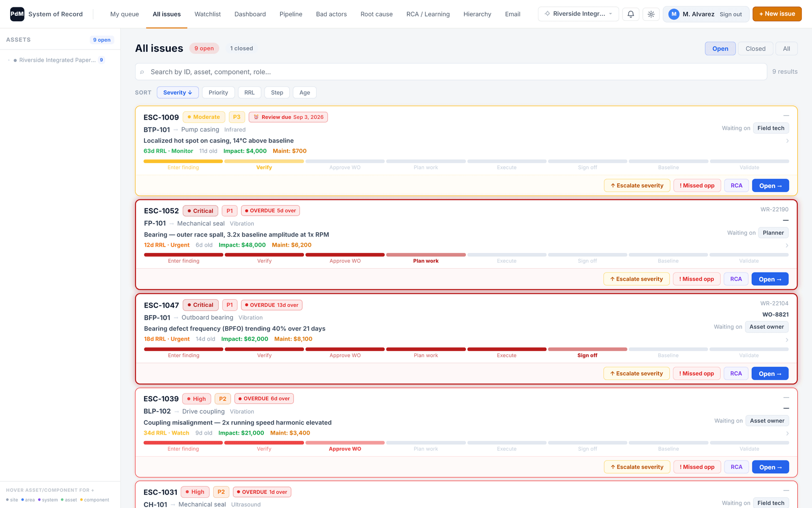Expand Riverside Integrated Paper tree node

(x=9, y=60)
